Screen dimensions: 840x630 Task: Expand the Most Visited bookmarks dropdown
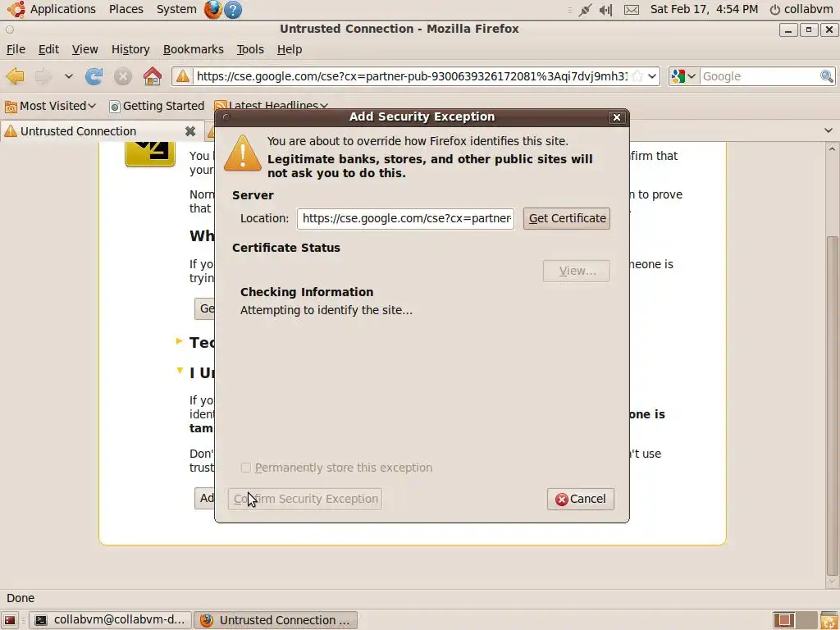pos(92,106)
